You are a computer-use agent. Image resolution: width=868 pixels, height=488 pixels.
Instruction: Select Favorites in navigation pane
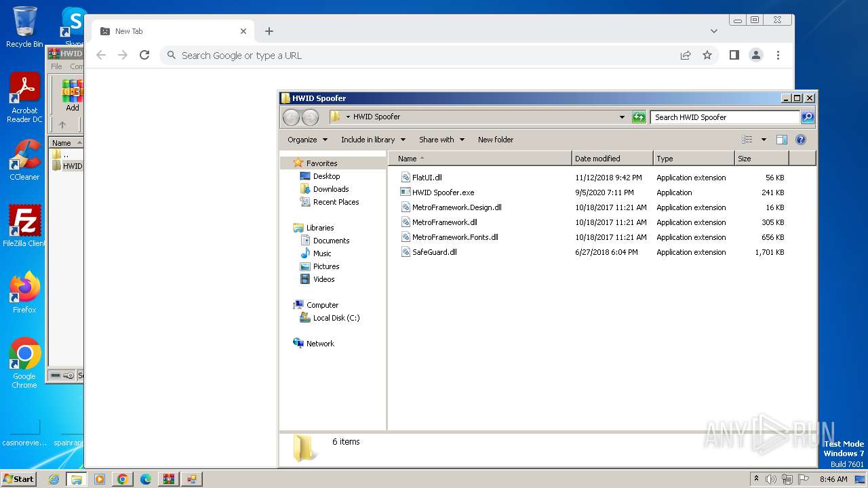(321, 163)
